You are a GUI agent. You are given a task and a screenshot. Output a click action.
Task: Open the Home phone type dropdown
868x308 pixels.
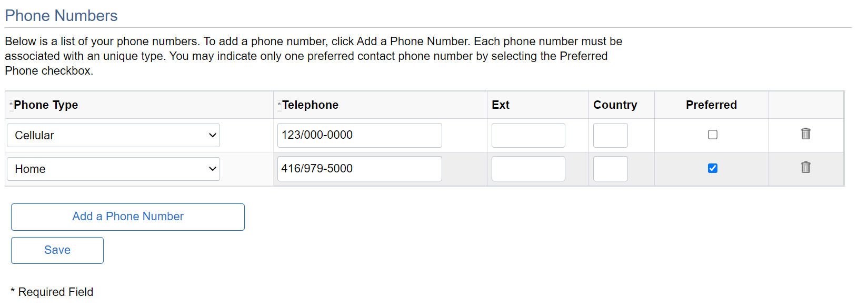tap(113, 169)
